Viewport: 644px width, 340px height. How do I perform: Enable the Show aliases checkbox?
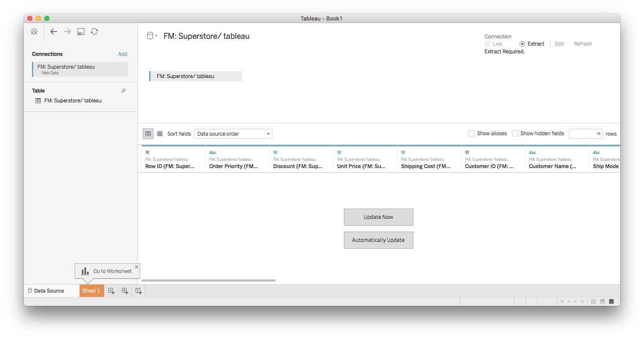click(471, 134)
